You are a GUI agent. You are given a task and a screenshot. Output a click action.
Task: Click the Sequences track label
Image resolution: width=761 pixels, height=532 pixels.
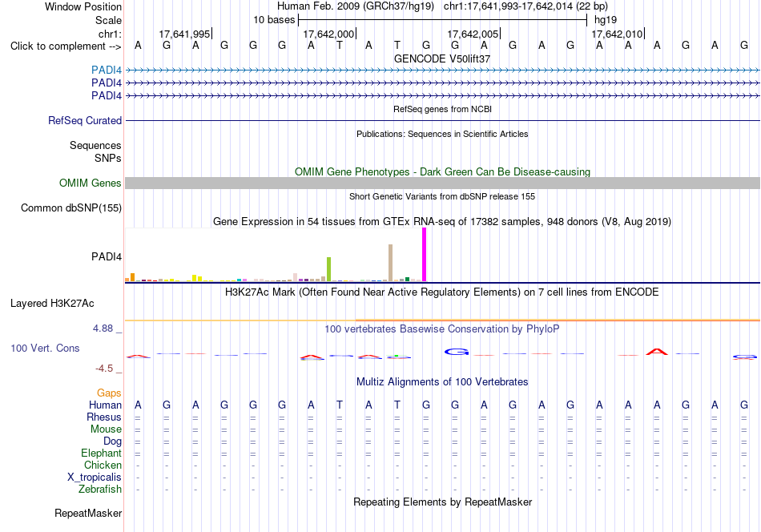[x=95, y=145]
